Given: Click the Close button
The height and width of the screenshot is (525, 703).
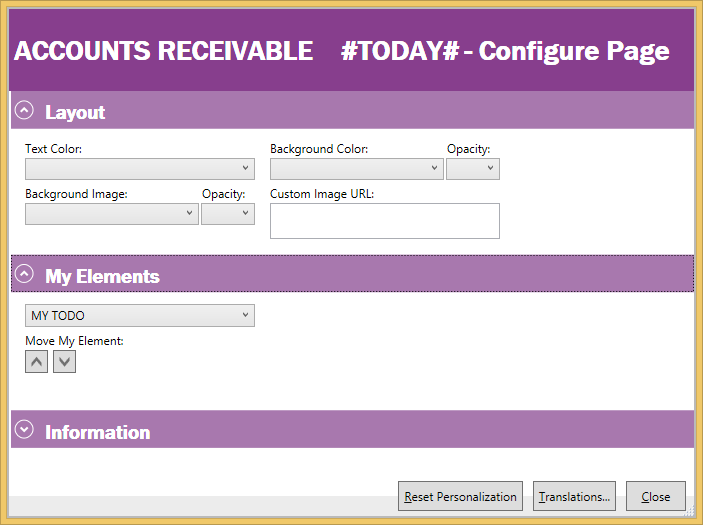Looking at the screenshot, I should tap(656, 497).
